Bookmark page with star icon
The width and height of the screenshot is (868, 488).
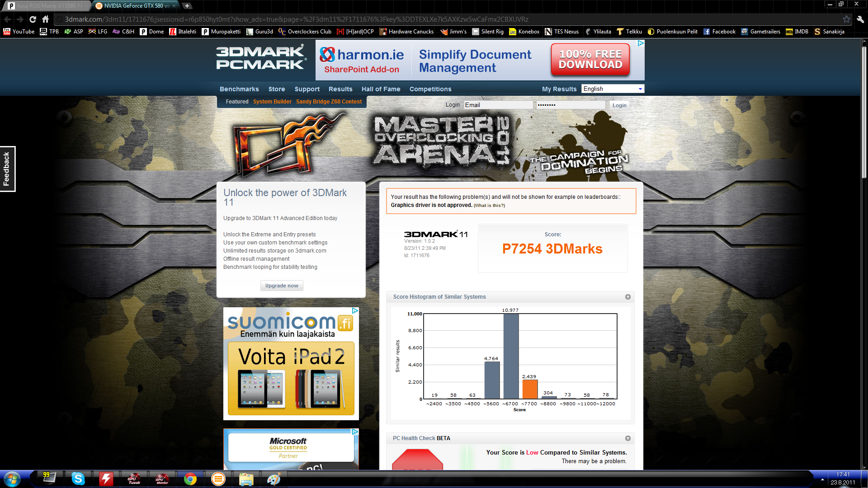coord(846,19)
